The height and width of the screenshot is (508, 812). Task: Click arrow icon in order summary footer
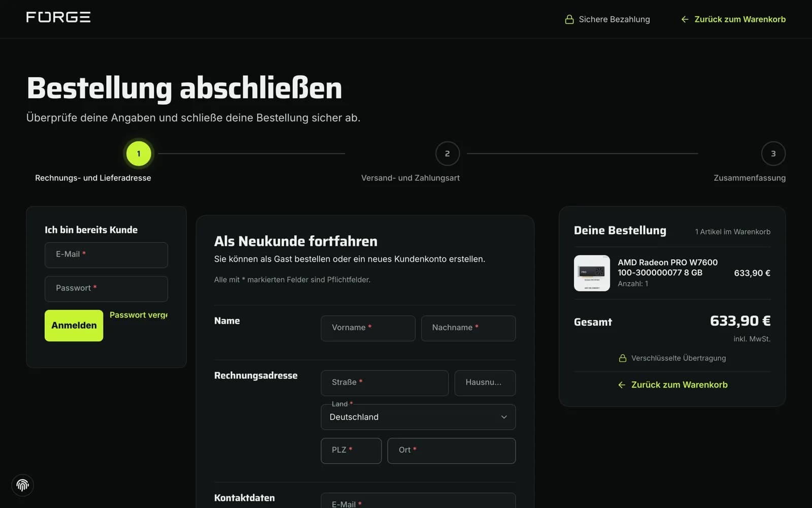coord(622,385)
